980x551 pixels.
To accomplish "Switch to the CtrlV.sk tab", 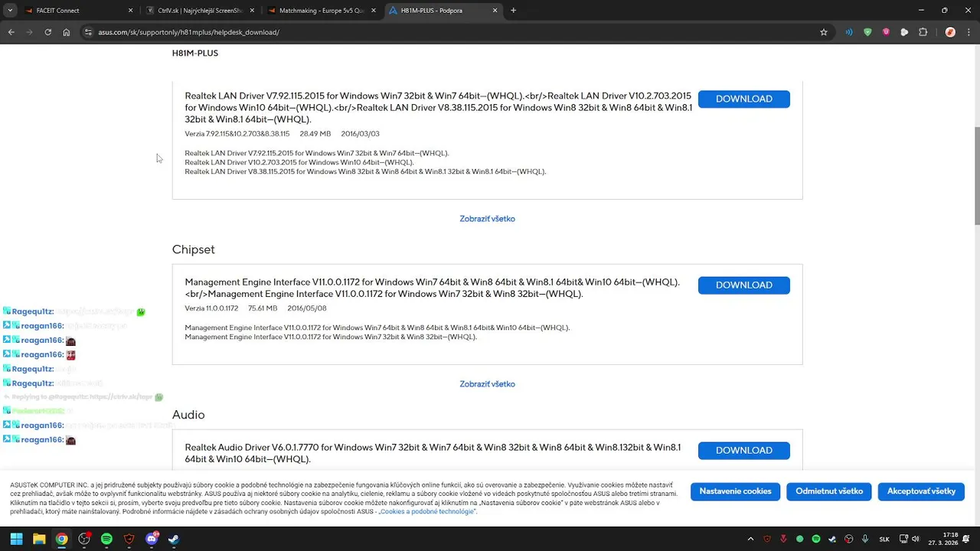I will click(201, 11).
